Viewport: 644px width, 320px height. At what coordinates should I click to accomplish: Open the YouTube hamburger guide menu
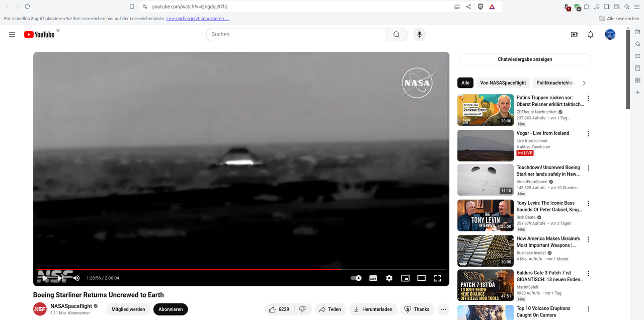pos(12,34)
